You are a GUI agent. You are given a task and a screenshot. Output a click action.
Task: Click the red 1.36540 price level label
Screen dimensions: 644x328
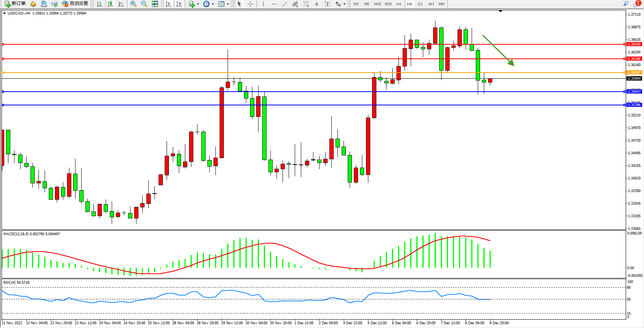click(x=634, y=44)
